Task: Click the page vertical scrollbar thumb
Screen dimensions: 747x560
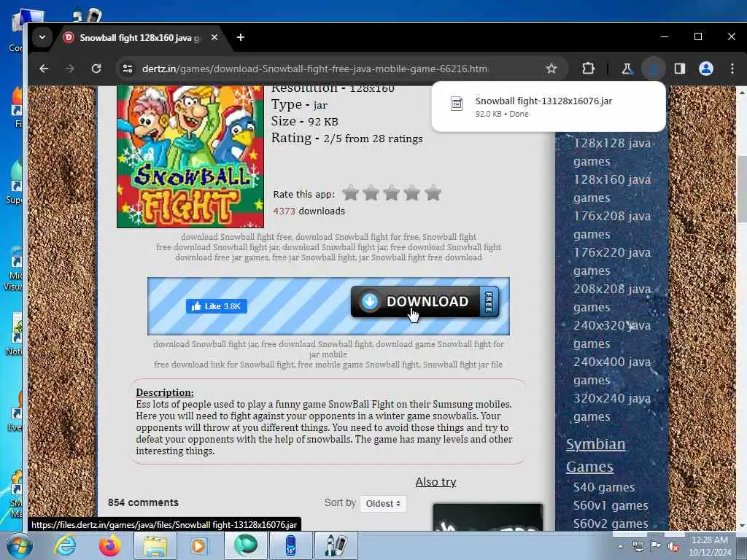Action: [x=742, y=189]
